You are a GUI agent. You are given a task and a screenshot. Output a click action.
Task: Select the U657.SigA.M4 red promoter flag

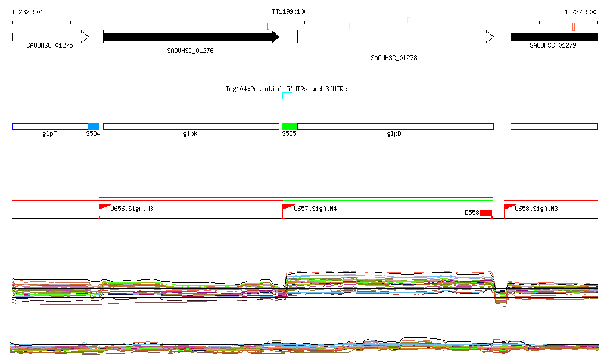click(288, 207)
